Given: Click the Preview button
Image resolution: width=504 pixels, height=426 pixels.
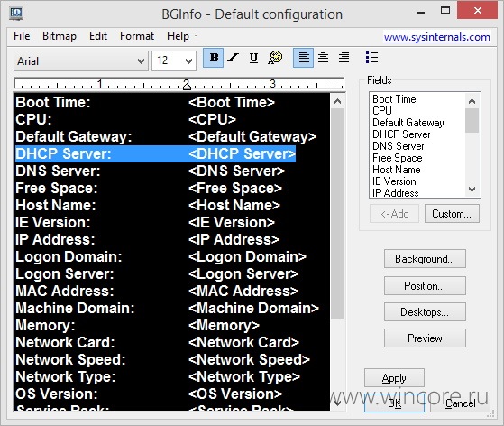Looking at the screenshot, I should [425, 338].
